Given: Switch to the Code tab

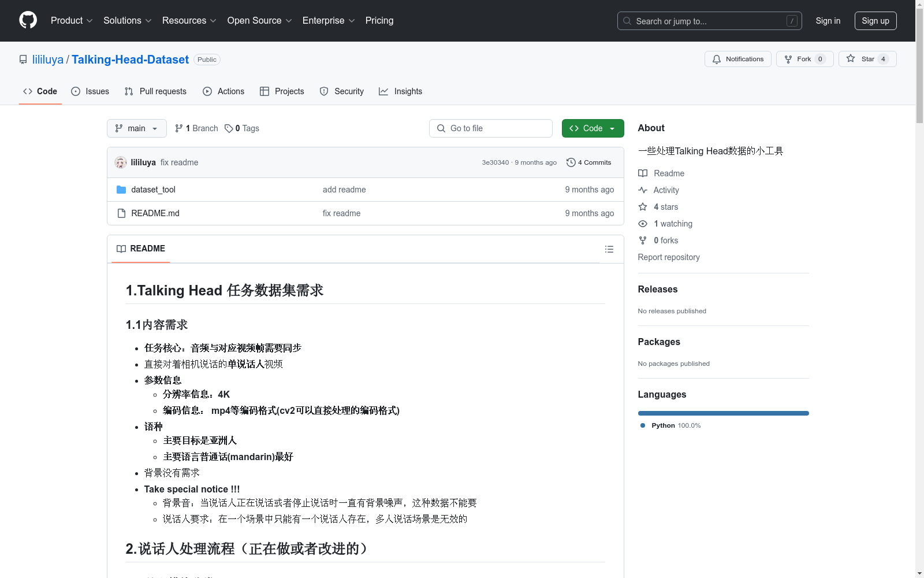Looking at the screenshot, I should [x=40, y=91].
